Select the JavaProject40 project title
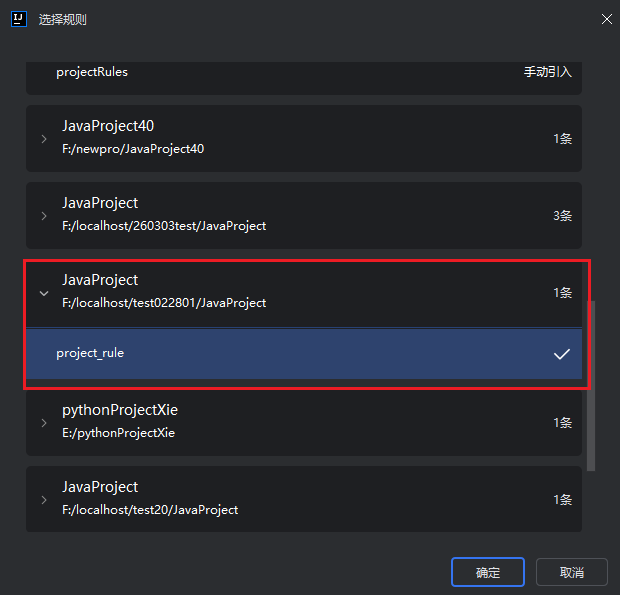 [x=108, y=126]
